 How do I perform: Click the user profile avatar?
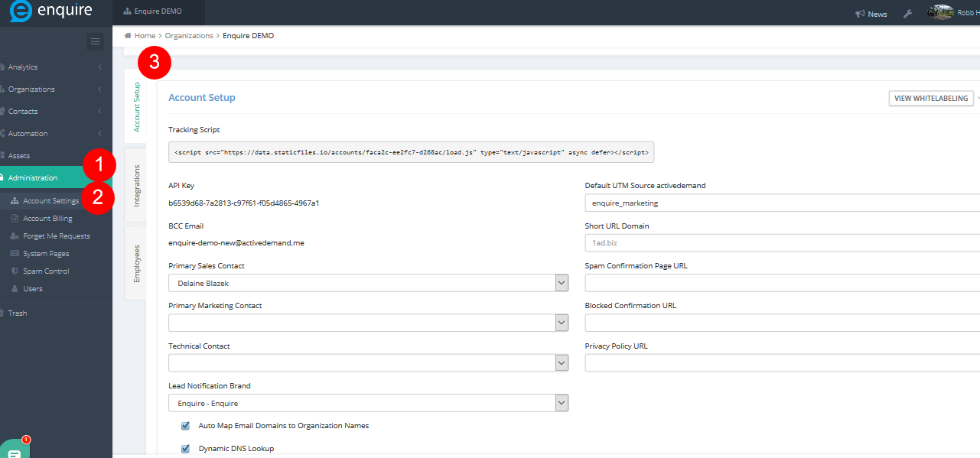coord(940,12)
